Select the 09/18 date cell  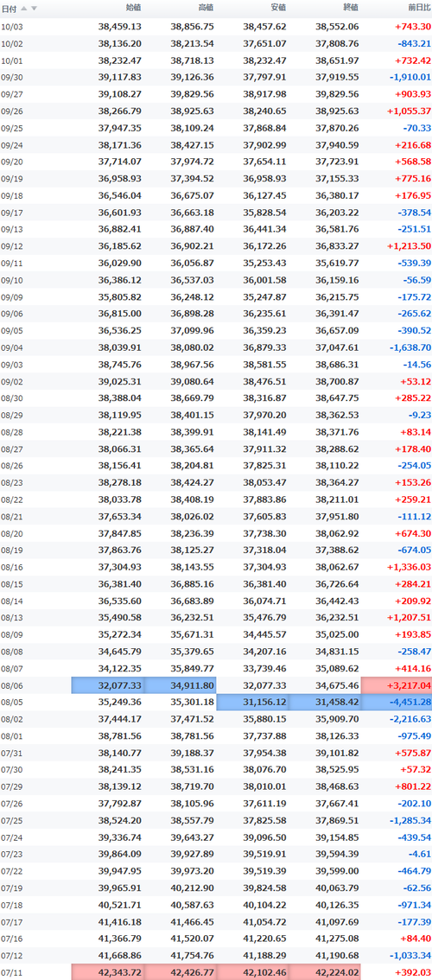point(11,195)
